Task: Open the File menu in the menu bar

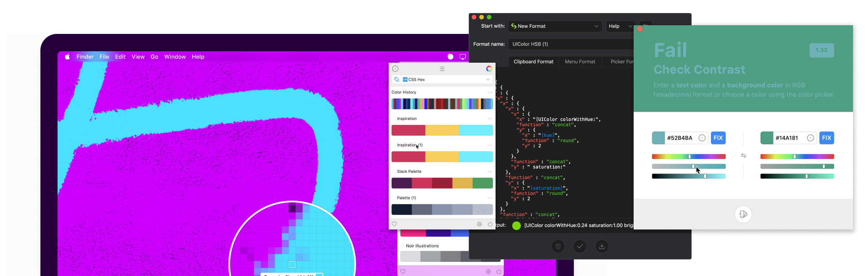Action: [x=104, y=57]
